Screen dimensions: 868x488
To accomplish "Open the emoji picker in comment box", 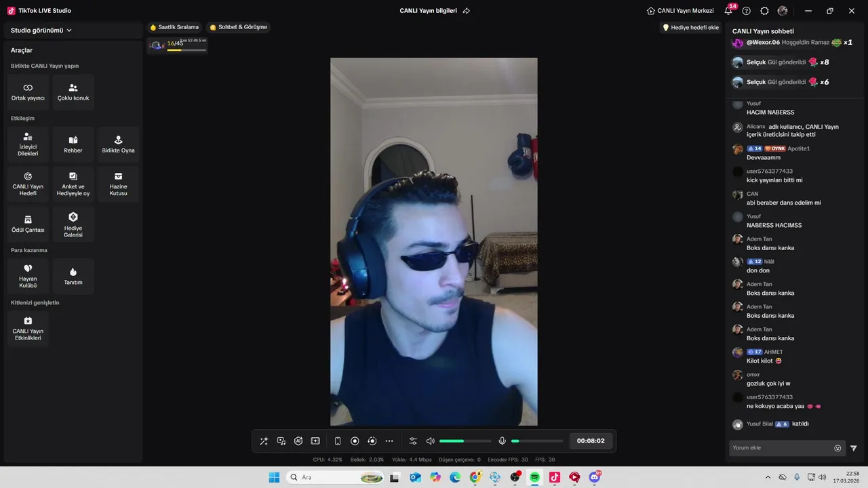I will click(x=837, y=448).
